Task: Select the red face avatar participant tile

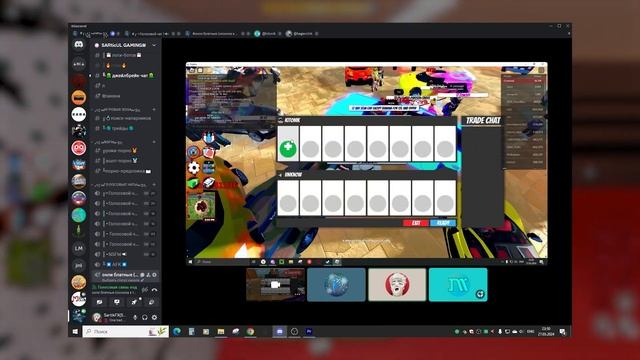Action: point(397,284)
